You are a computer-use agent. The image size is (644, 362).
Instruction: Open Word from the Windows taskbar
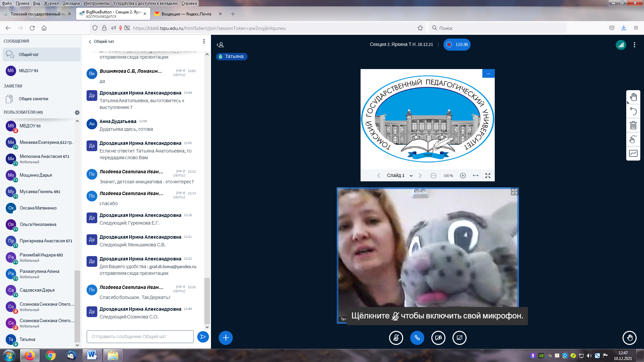tap(92, 355)
